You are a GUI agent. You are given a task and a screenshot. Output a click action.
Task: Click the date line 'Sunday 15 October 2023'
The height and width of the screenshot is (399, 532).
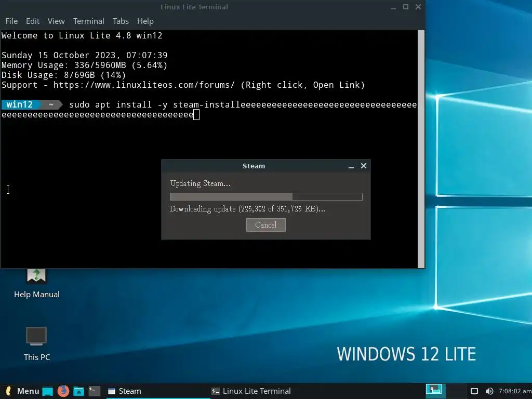(x=85, y=55)
